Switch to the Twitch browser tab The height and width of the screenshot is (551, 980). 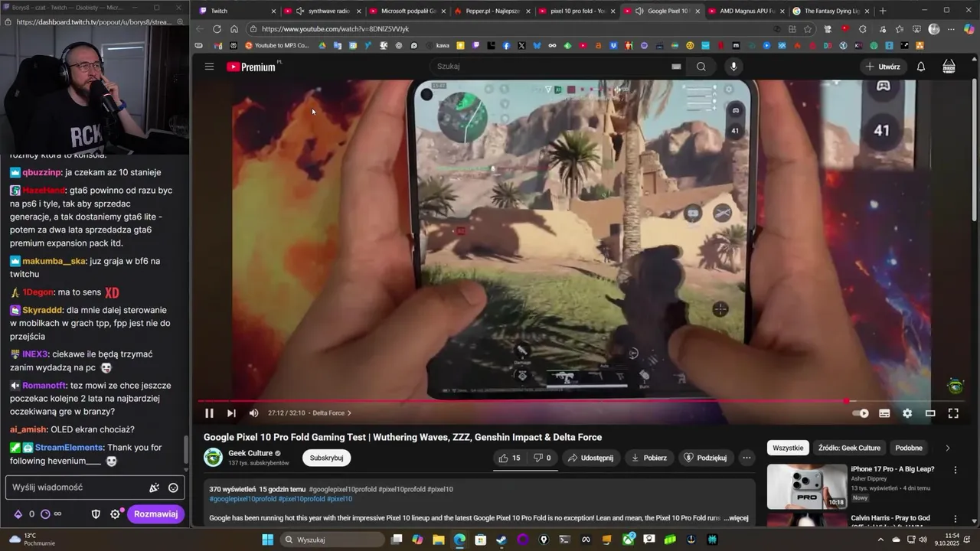click(x=235, y=11)
